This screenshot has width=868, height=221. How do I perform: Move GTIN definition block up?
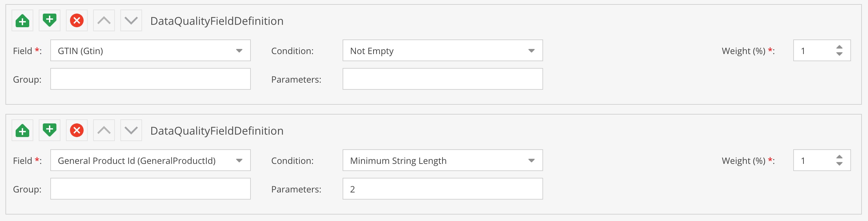pos(104,21)
